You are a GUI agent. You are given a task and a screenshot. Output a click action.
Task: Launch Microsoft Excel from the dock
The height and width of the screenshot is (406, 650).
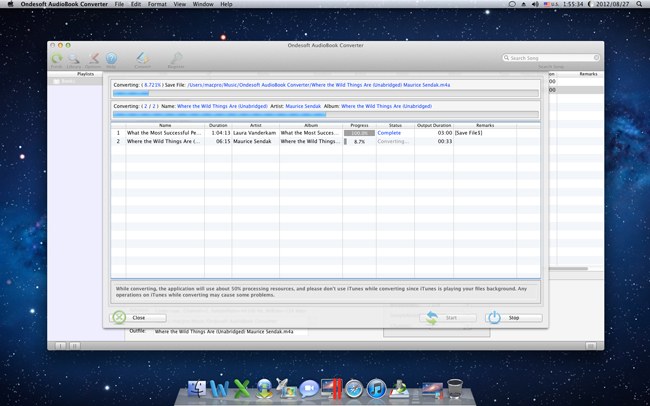[x=242, y=389]
